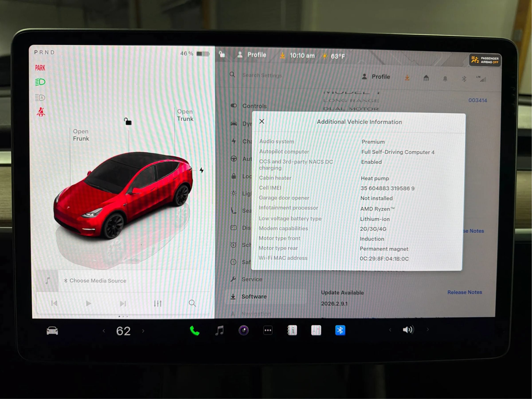Tap the Bluetooth icon in settings header
Viewport: 532px width, 399px height.
pyautogui.click(x=464, y=79)
